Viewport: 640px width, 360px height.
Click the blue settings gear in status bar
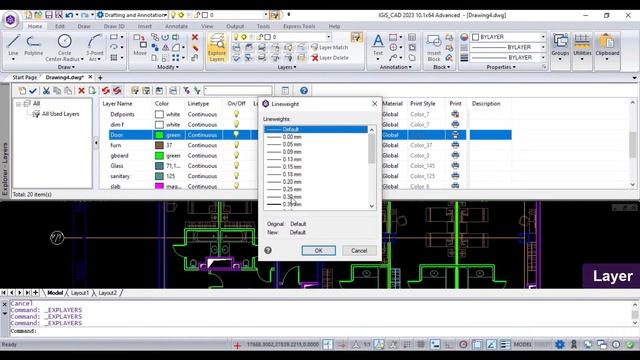pos(560,344)
